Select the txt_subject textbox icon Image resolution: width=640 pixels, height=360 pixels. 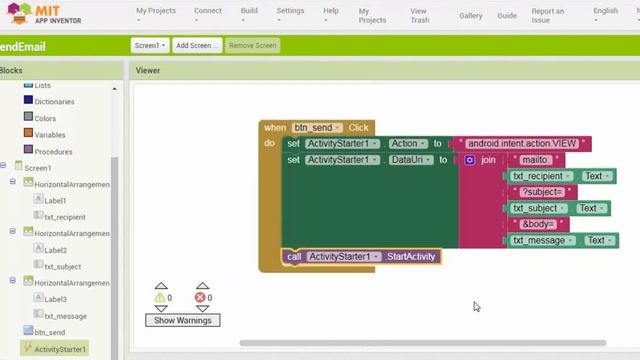pyautogui.click(x=38, y=265)
